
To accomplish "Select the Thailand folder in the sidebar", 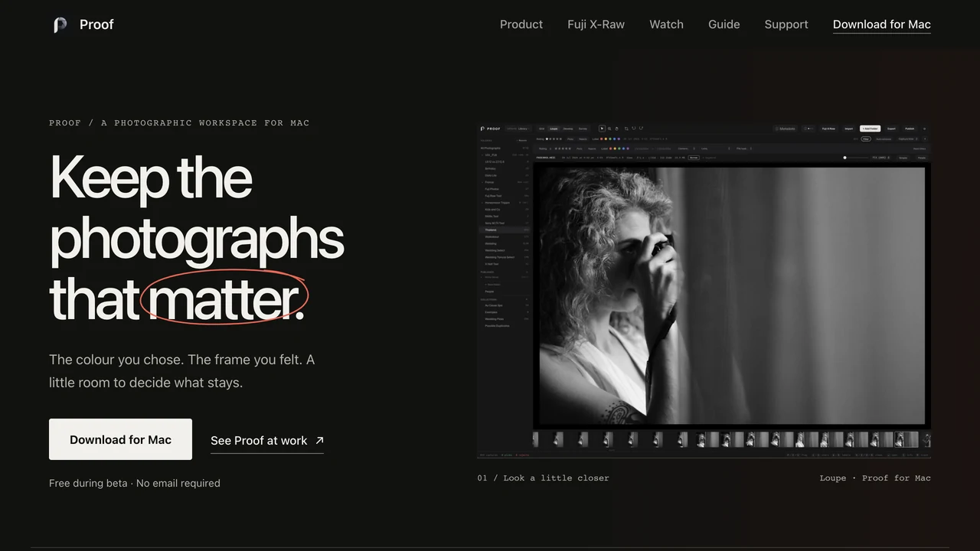I will (505, 230).
